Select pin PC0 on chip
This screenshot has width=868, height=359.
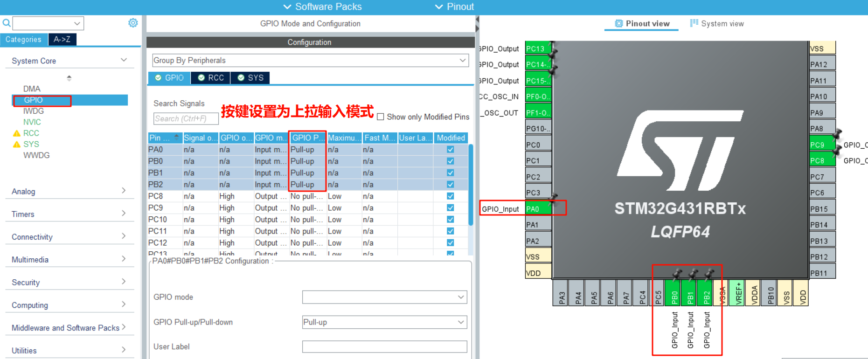(538, 145)
